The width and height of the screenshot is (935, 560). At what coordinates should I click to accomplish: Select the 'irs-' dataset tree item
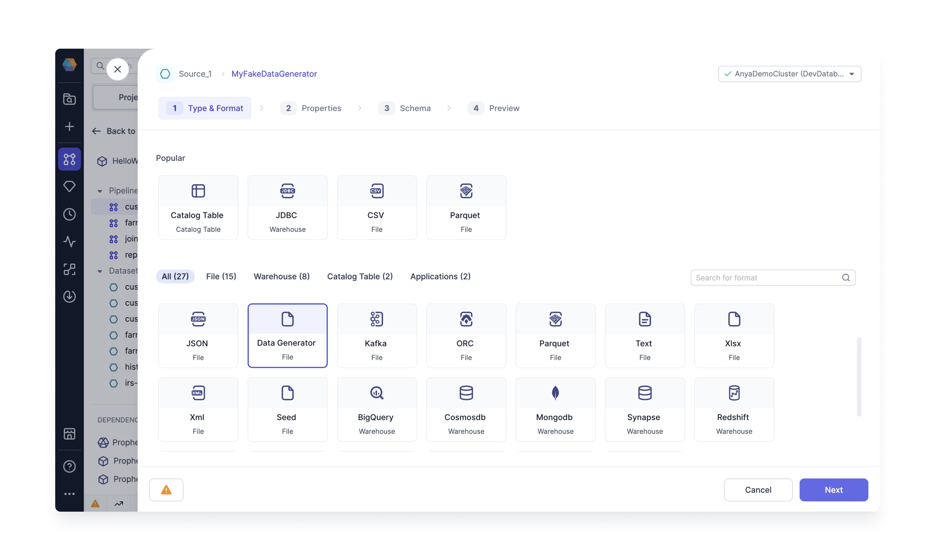click(123, 383)
